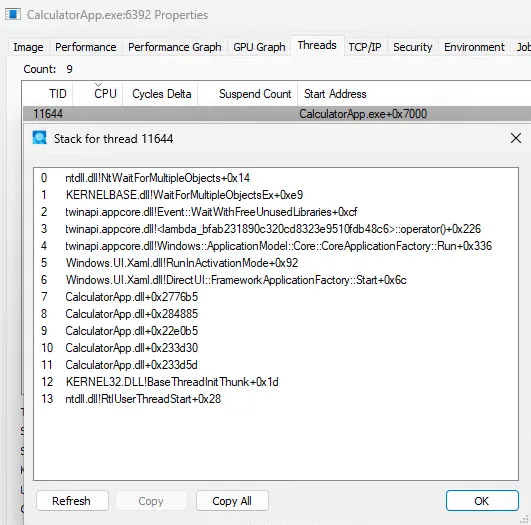Confirm with the OK button
531x525 pixels.
tap(482, 501)
